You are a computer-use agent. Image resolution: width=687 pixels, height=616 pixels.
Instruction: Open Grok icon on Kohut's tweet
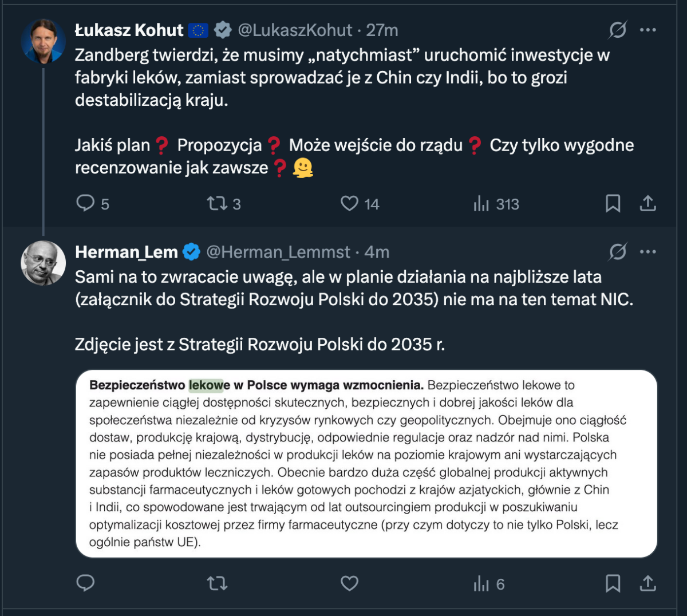click(x=617, y=30)
